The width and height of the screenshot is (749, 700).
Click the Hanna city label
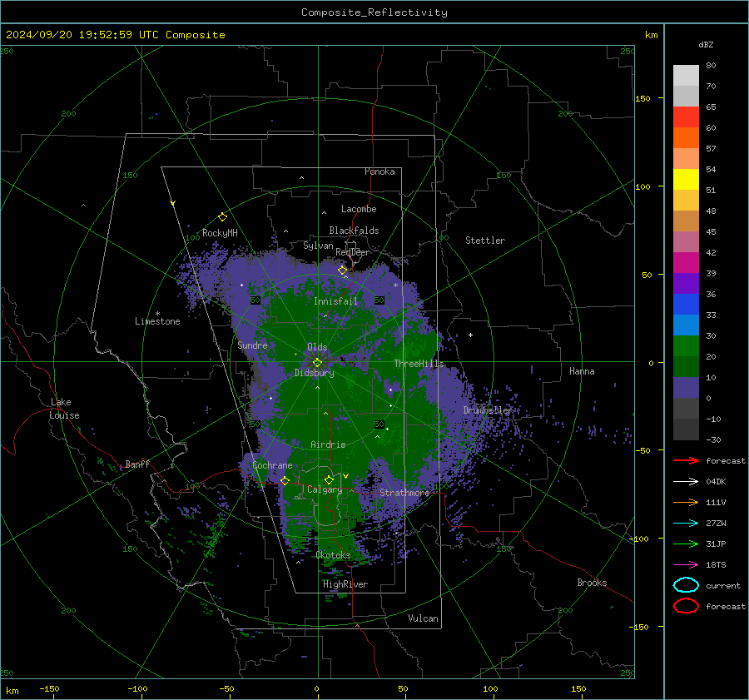[x=582, y=371]
